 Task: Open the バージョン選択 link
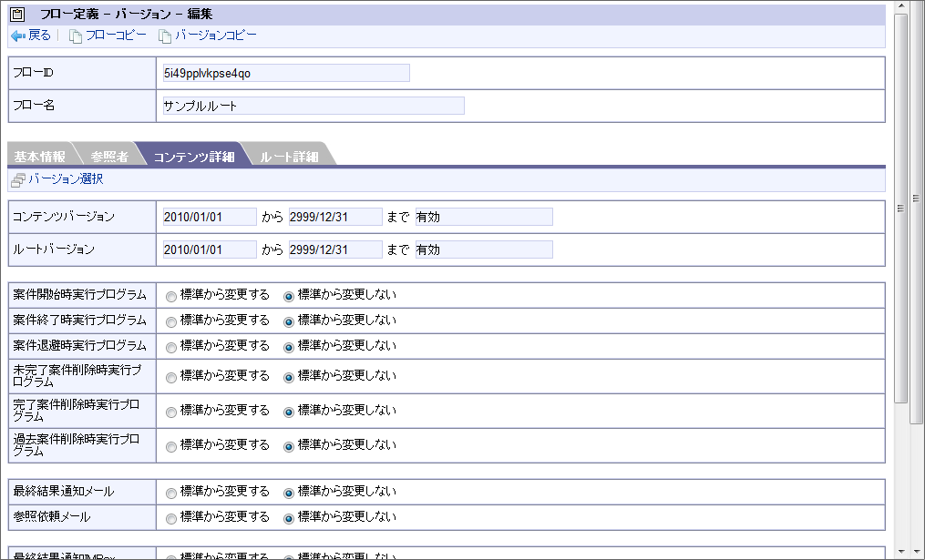point(66,178)
